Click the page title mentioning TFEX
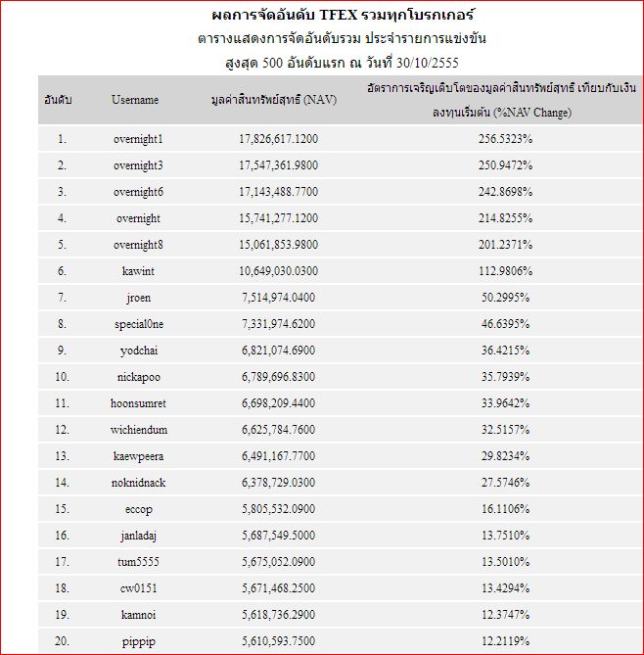Screen dimensions: 644x655 coord(343,15)
